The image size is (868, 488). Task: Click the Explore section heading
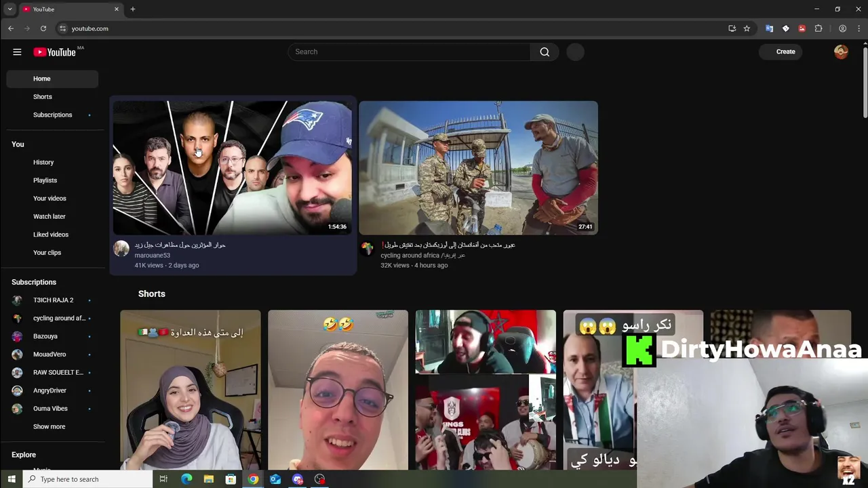tap(24, 455)
